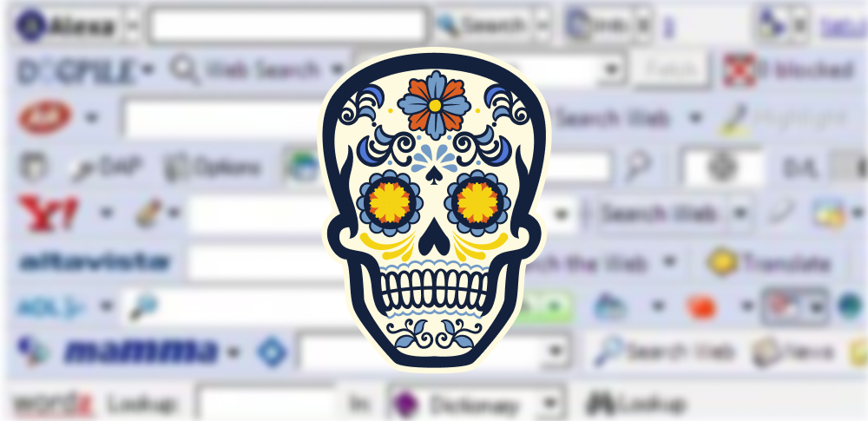Viewport: 868px width, 421px height.
Task: Click the Alexa toolbar Search button
Action: click(482, 25)
